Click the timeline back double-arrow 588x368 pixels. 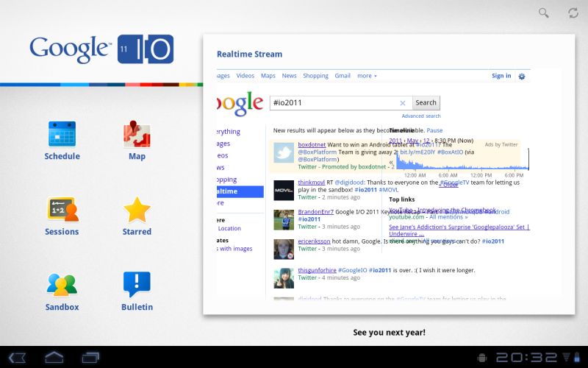point(391,162)
